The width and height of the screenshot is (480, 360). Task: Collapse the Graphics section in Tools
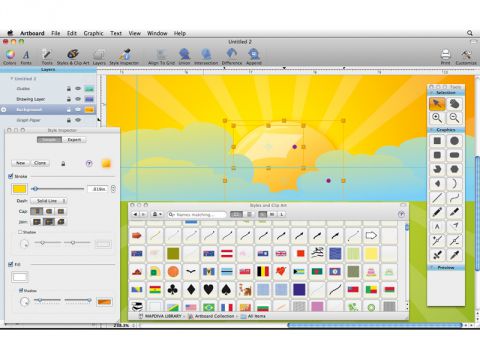point(432,129)
